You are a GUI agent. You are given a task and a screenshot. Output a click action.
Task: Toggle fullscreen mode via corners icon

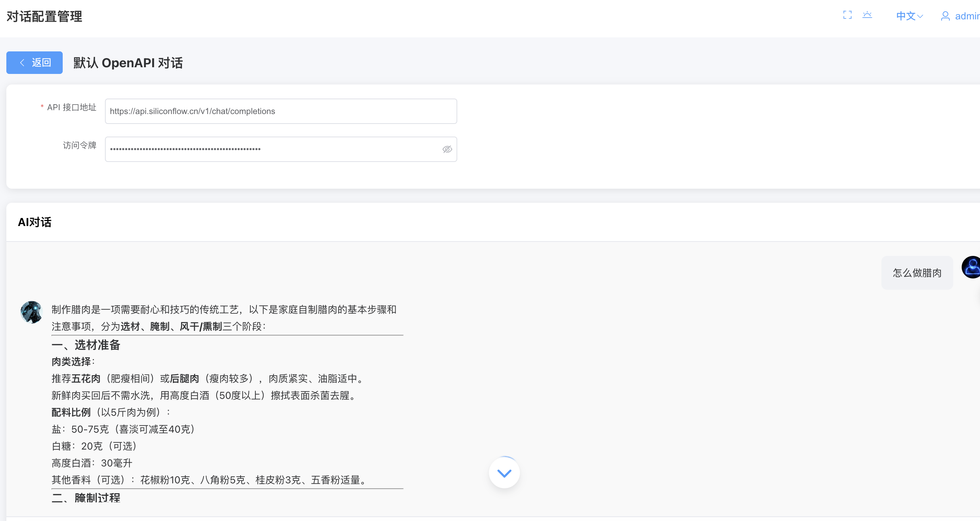tap(847, 15)
